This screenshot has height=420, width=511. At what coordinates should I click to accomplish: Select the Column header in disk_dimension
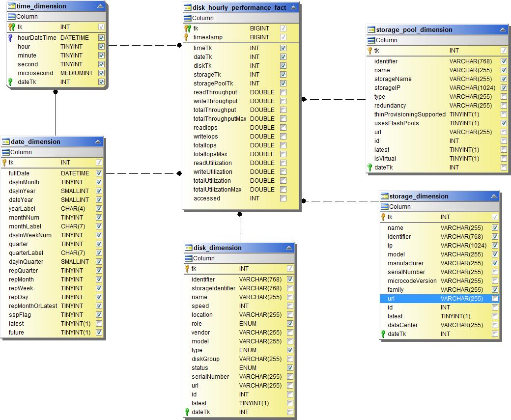click(x=203, y=258)
